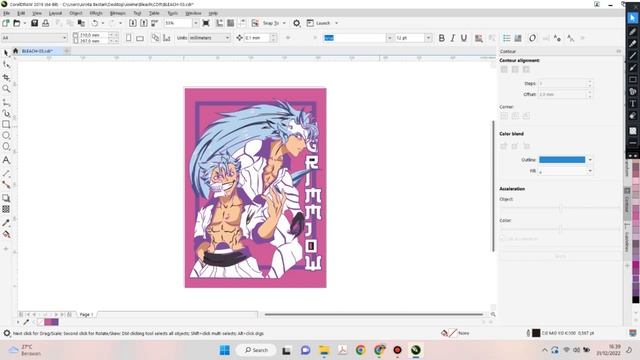Switch page to Portrait orientation
This screenshot has width=640, height=360.
click(129, 38)
